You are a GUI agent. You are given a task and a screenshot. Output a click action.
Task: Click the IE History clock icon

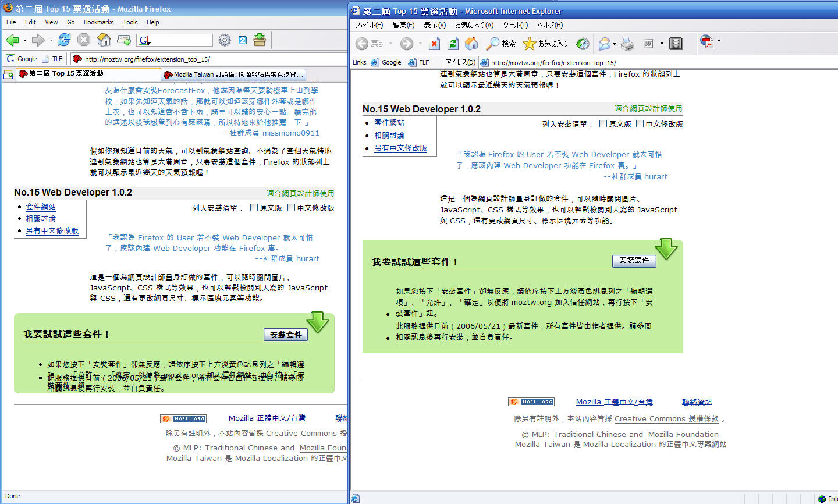[582, 44]
